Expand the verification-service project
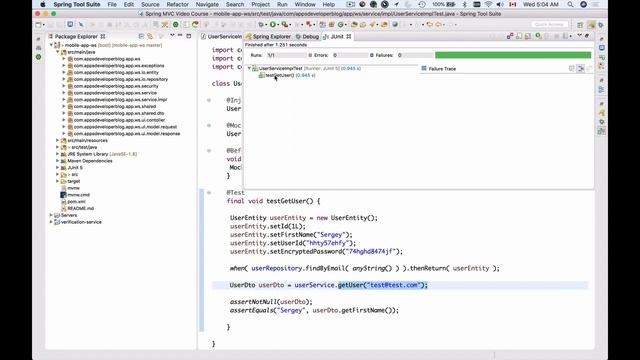The width and height of the screenshot is (640, 360). point(51,222)
